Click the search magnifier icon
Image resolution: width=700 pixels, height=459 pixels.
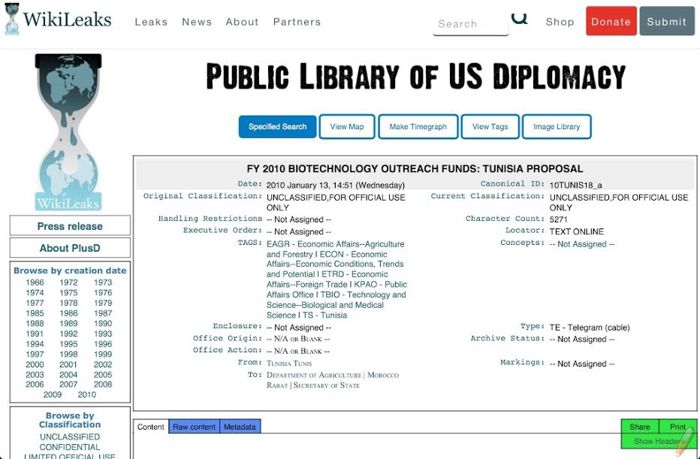[x=519, y=19]
